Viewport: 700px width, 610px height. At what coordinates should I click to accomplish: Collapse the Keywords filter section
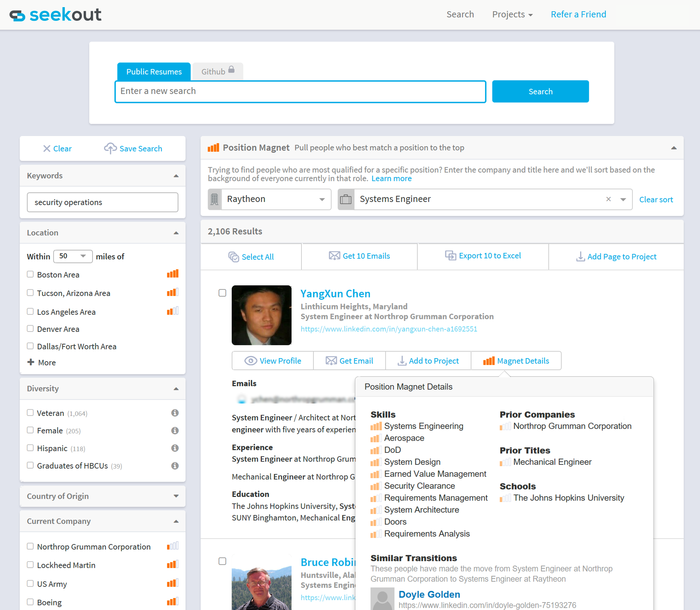[x=176, y=176]
